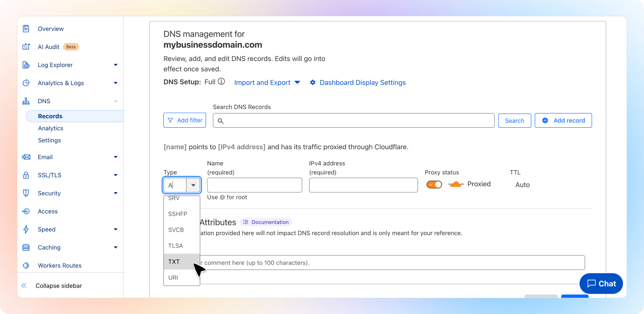Open the Records page under DNS
Viewport: 644px width, 314px height.
74,116
